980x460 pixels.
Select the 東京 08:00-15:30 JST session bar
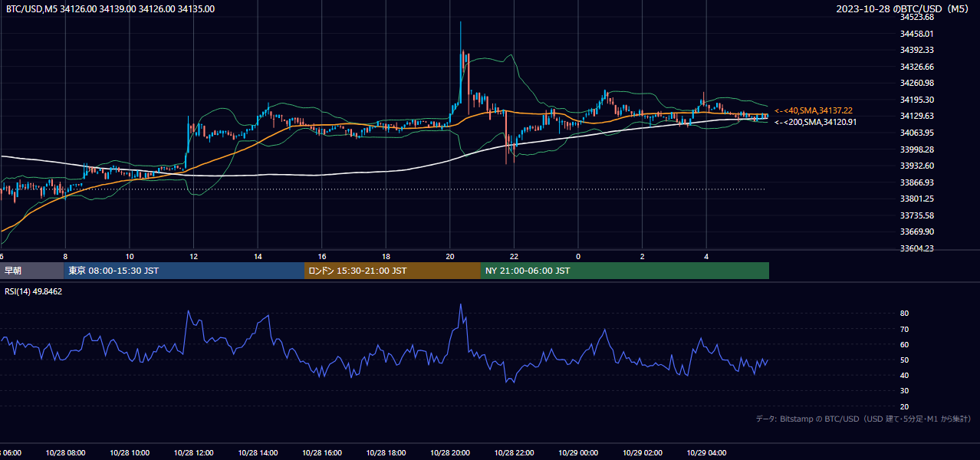pos(184,271)
